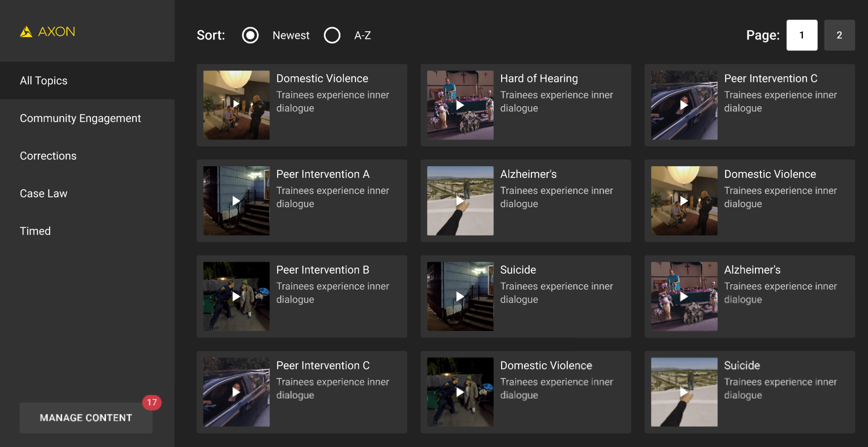868x447 pixels.
Task: Show Case Law topic videos
Action: click(43, 193)
